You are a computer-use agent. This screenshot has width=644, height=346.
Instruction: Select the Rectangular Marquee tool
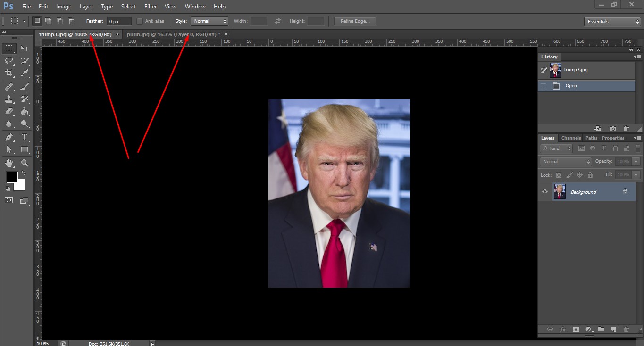9,48
